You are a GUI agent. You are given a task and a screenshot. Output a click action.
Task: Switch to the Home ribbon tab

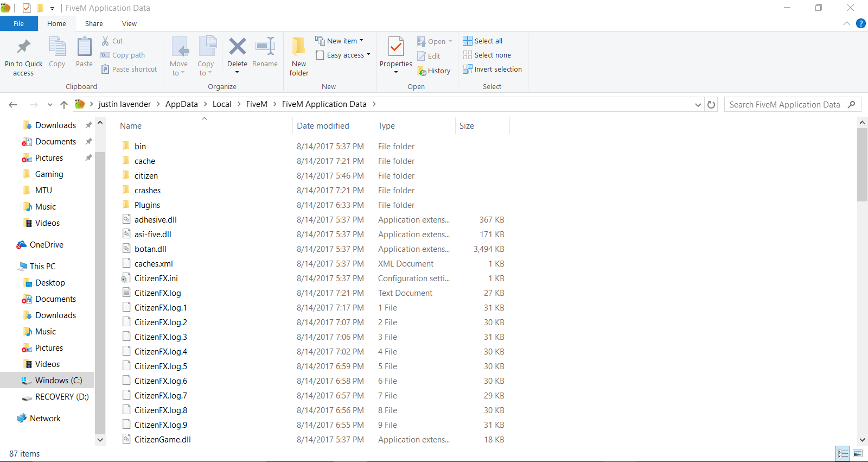tap(56, 23)
